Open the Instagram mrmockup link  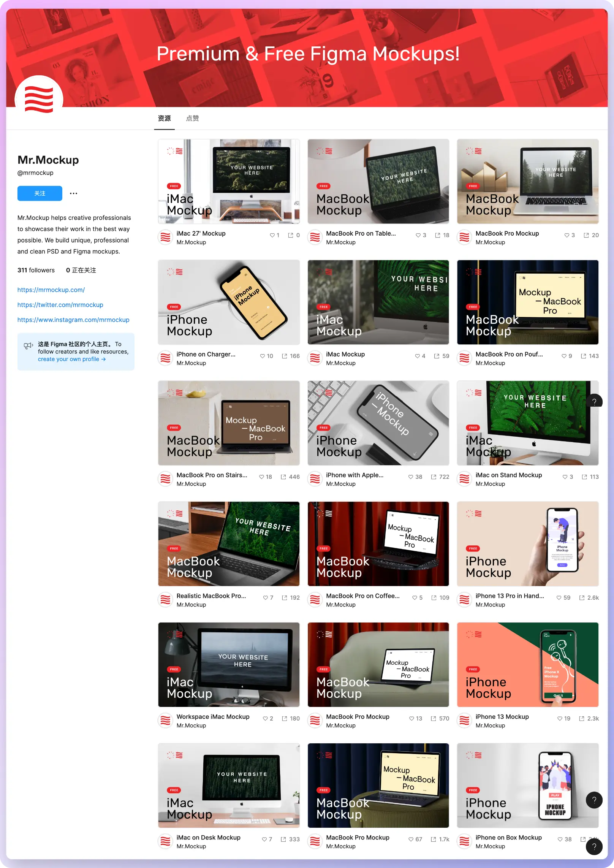point(73,320)
